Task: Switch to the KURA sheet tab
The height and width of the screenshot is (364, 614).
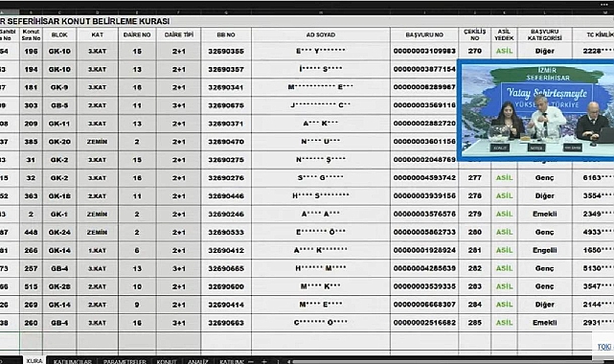Action: (x=34, y=360)
